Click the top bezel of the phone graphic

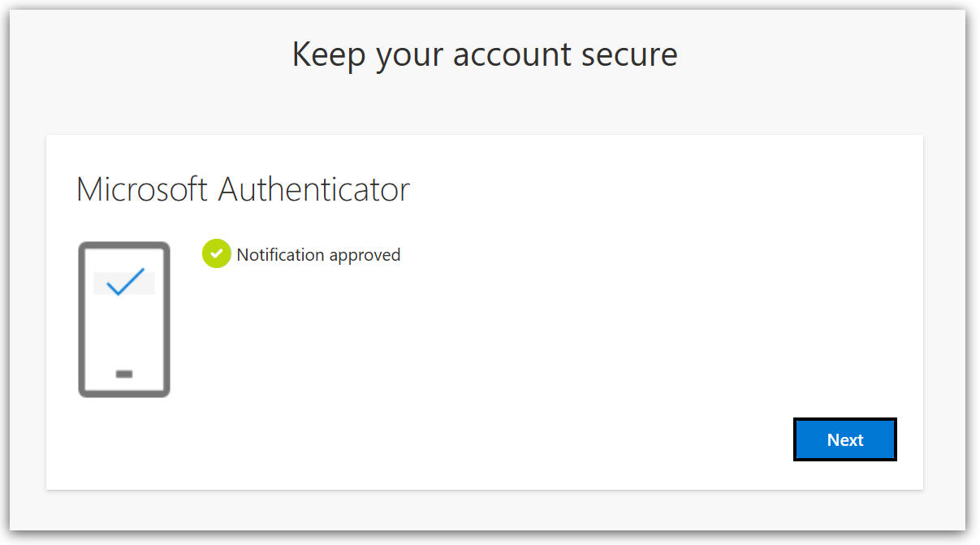124,245
